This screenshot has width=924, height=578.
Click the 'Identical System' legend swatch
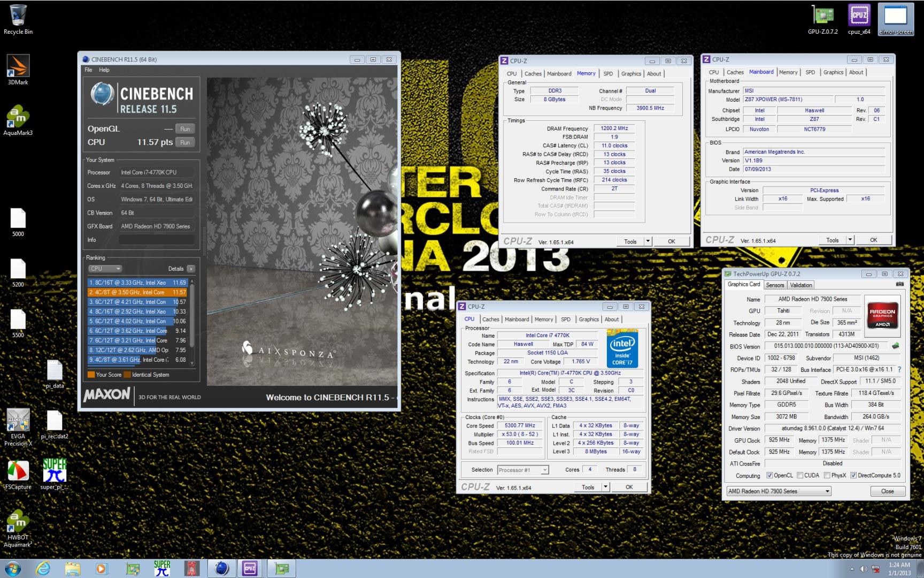pyautogui.click(x=127, y=375)
